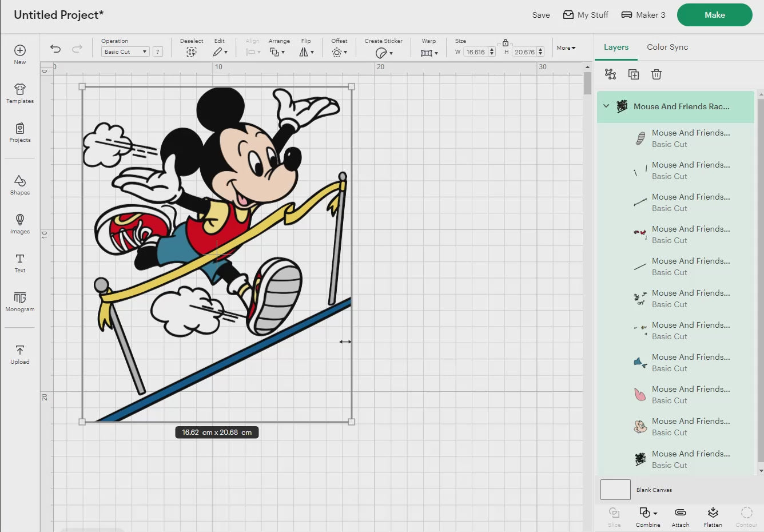Open the Arrange dropdown
The image size is (764, 532).
(x=277, y=52)
